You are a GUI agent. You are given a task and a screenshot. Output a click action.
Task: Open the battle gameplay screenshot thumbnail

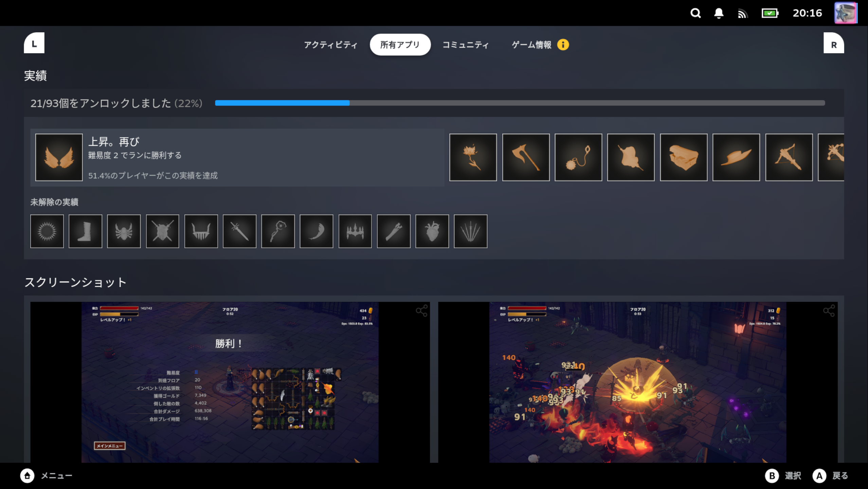[637, 382]
